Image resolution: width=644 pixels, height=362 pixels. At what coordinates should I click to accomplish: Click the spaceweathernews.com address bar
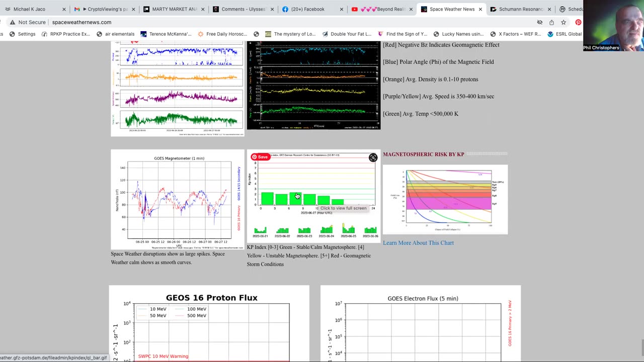[82, 22]
